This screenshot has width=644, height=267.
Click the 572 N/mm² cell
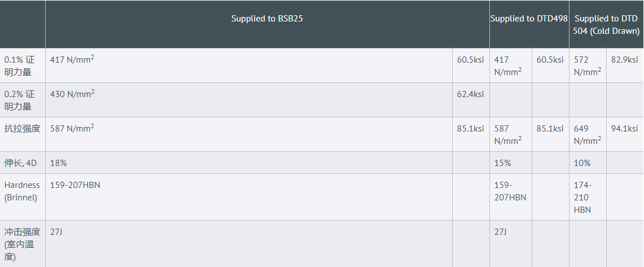click(x=587, y=65)
